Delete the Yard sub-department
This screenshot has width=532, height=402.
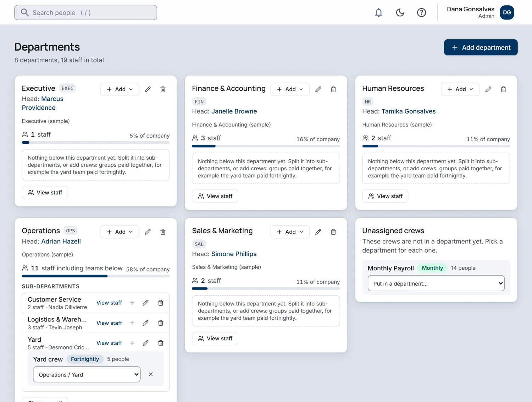161,343
